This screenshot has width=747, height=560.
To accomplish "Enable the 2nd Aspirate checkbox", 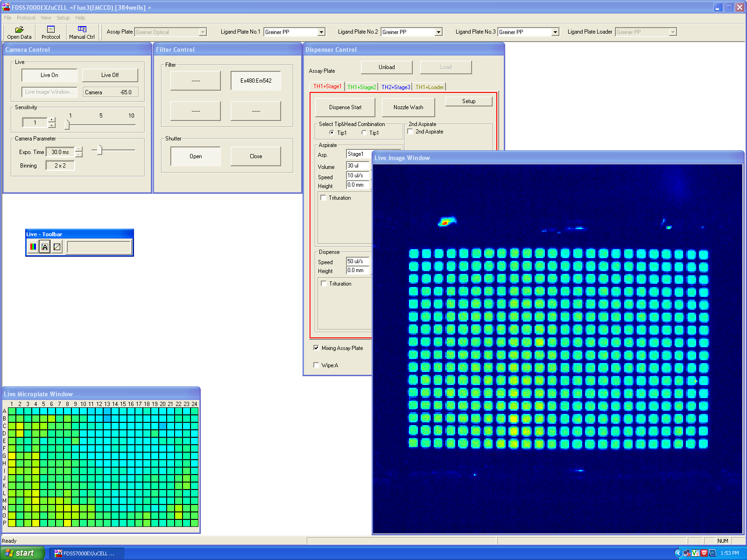I will tap(410, 132).
